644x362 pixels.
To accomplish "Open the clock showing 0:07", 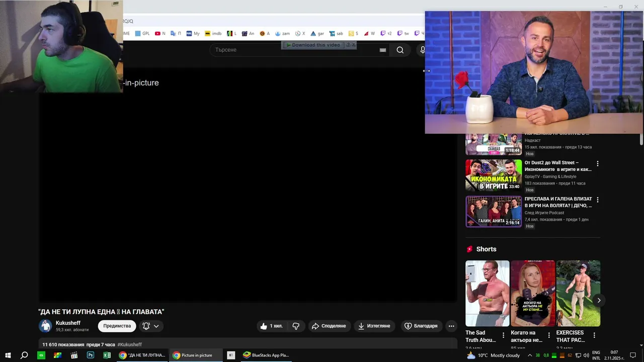I will 614,355.
